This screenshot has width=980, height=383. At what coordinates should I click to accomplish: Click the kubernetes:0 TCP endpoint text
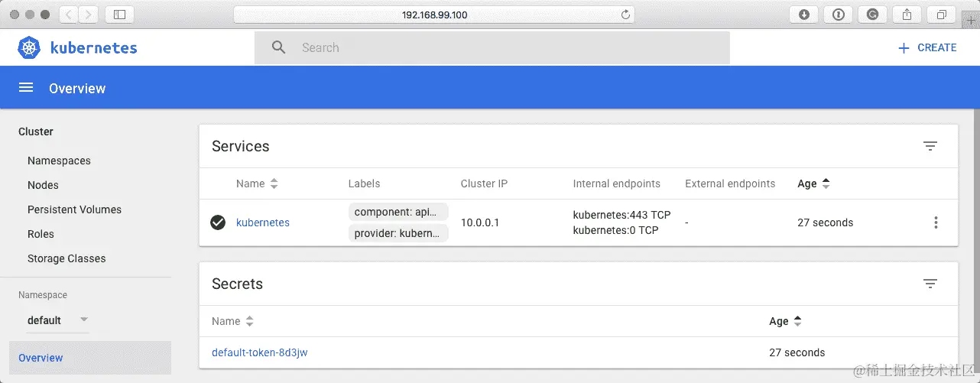615,230
